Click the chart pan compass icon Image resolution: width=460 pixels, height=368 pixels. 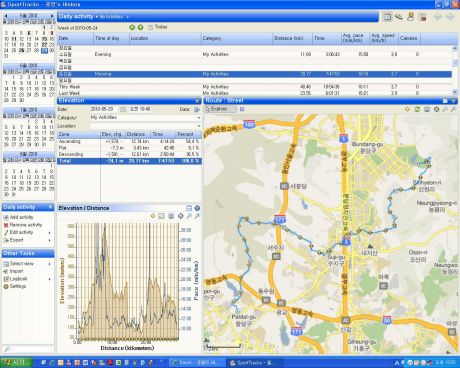pos(180,216)
